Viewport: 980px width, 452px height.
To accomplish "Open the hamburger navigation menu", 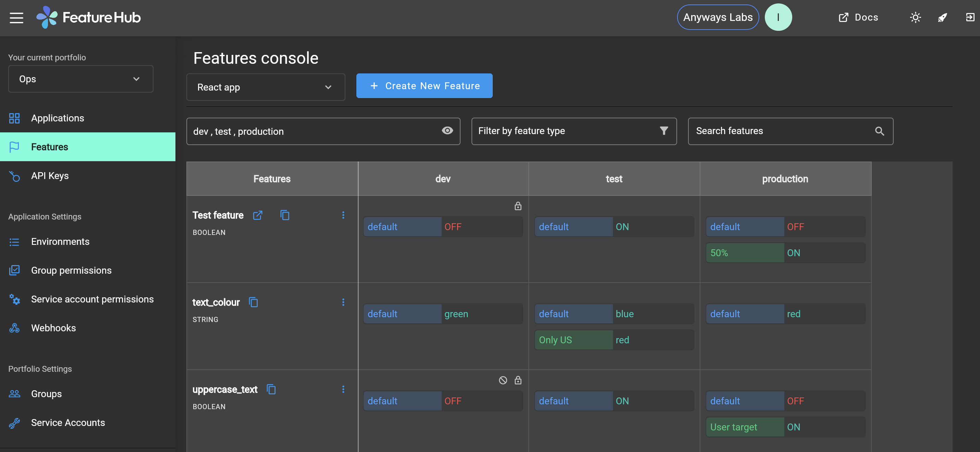I will tap(16, 17).
